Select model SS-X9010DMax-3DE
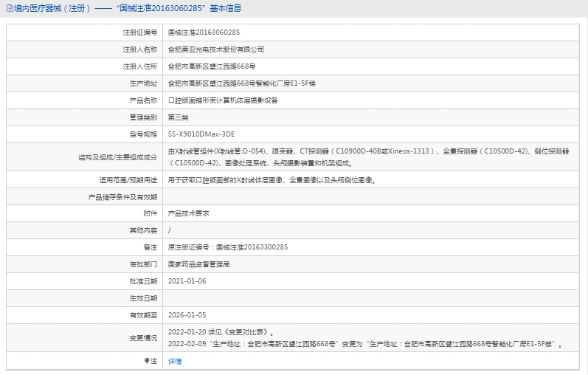 pos(201,134)
